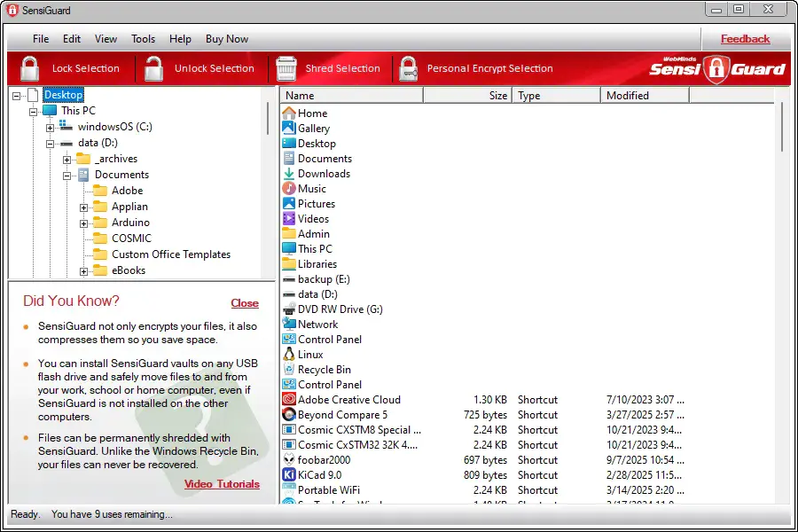Open the Tools menu
Image resolution: width=798 pixels, height=532 pixels.
tap(143, 38)
